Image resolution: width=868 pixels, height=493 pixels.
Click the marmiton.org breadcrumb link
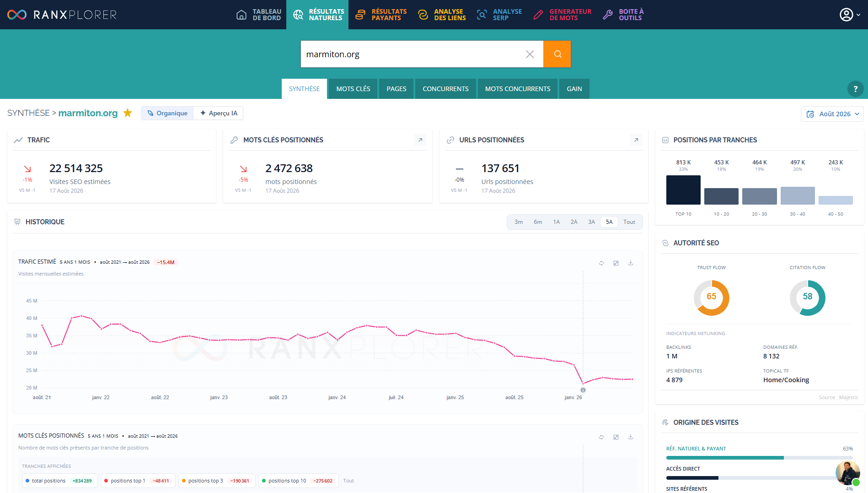tap(88, 113)
